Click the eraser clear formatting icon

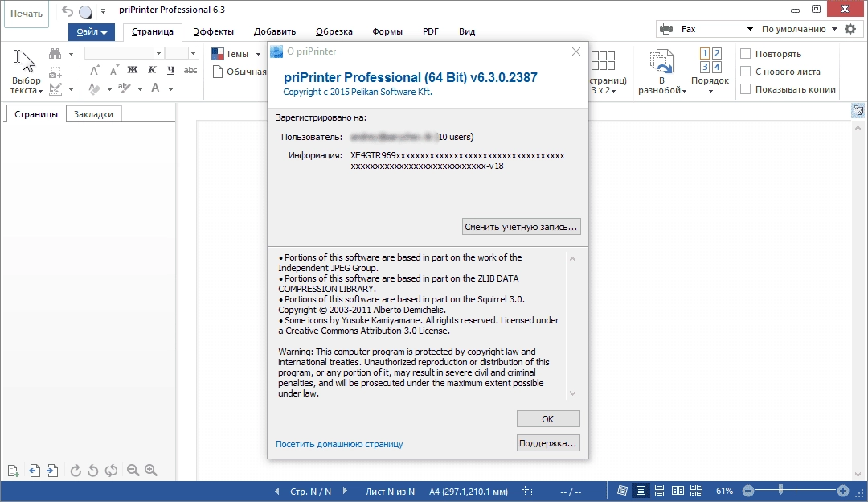(95, 88)
